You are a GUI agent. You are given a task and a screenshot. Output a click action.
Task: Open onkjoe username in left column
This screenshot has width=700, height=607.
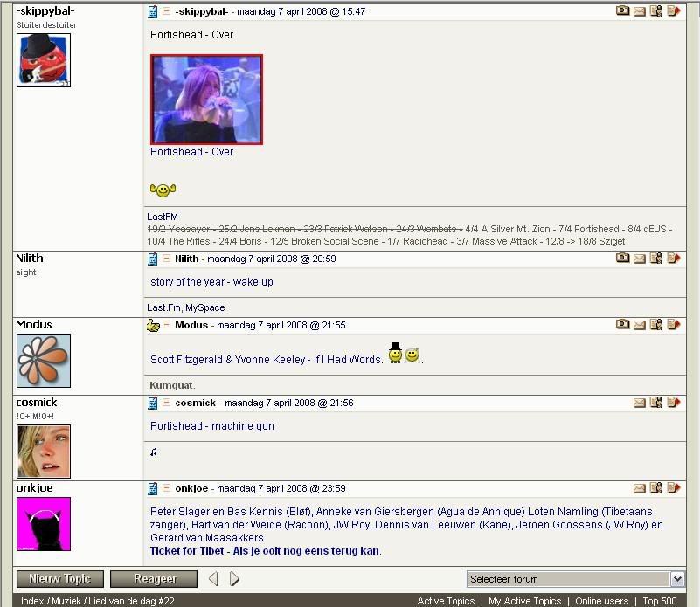point(34,488)
